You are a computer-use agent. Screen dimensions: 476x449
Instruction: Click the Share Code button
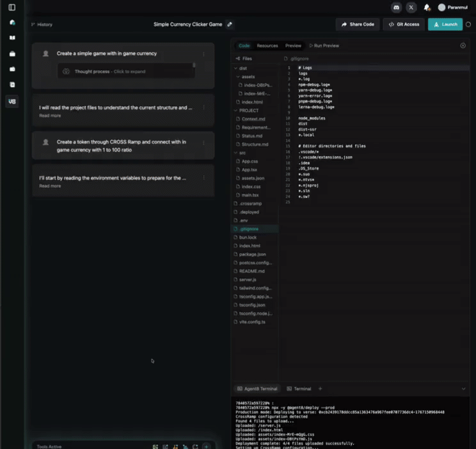pyautogui.click(x=358, y=24)
